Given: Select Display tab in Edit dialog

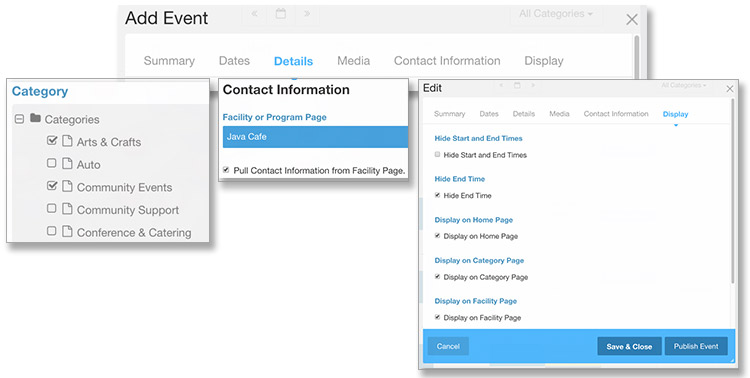Looking at the screenshot, I should pyautogui.click(x=675, y=114).
